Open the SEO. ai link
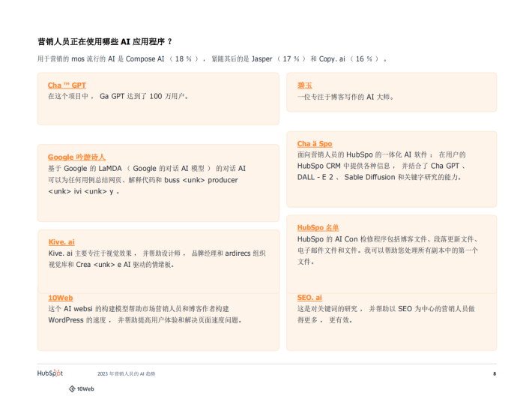 309,298
